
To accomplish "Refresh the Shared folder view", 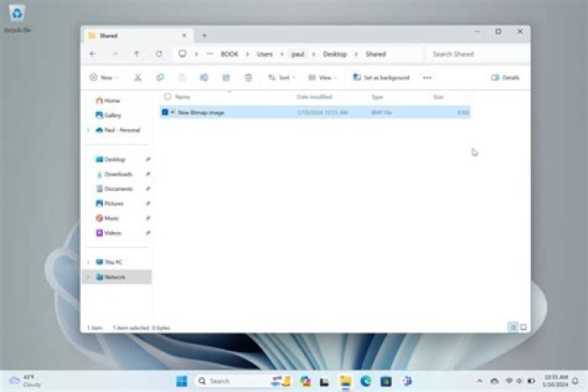I will tap(159, 54).
